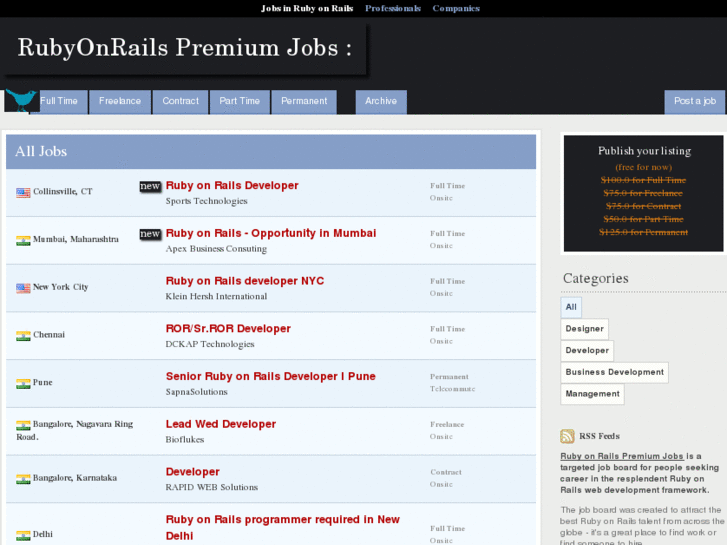The width and height of the screenshot is (727, 545).
Task: Click the Contract label on RAPID WEB Developer job
Action: (x=446, y=472)
